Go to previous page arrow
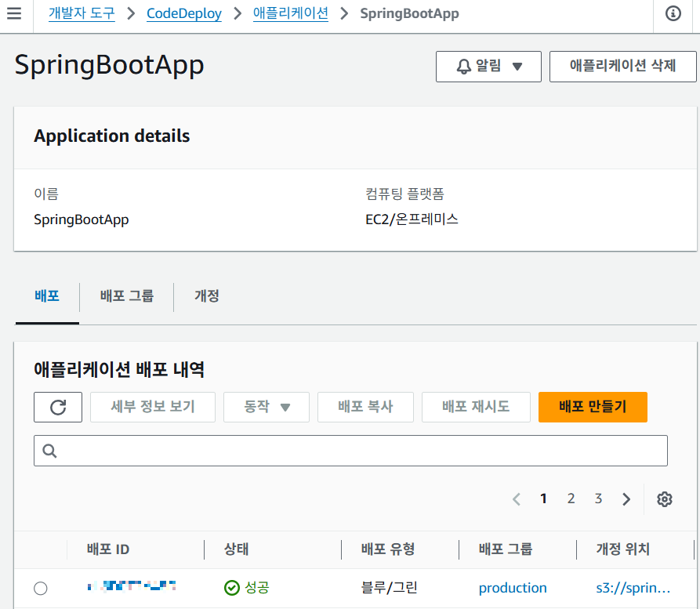Viewport: 700px width, 609px height. [517, 498]
